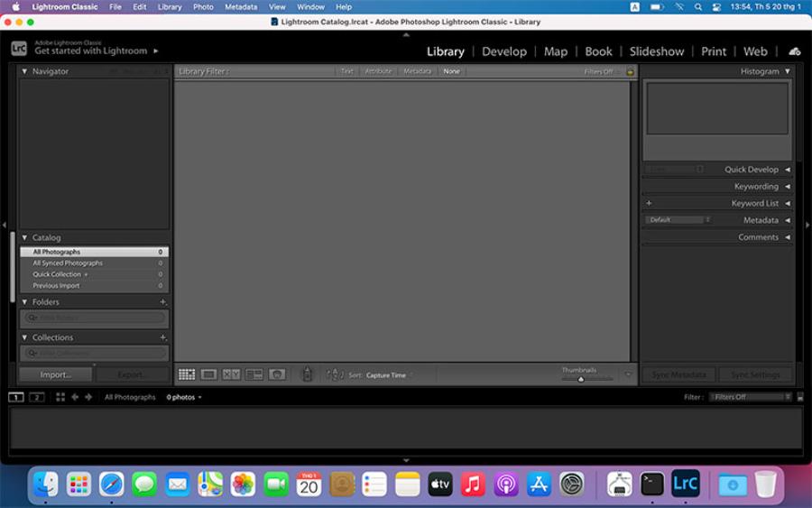Expand the Metadata panel
The image size is (812, 508).
coord(787,220)
